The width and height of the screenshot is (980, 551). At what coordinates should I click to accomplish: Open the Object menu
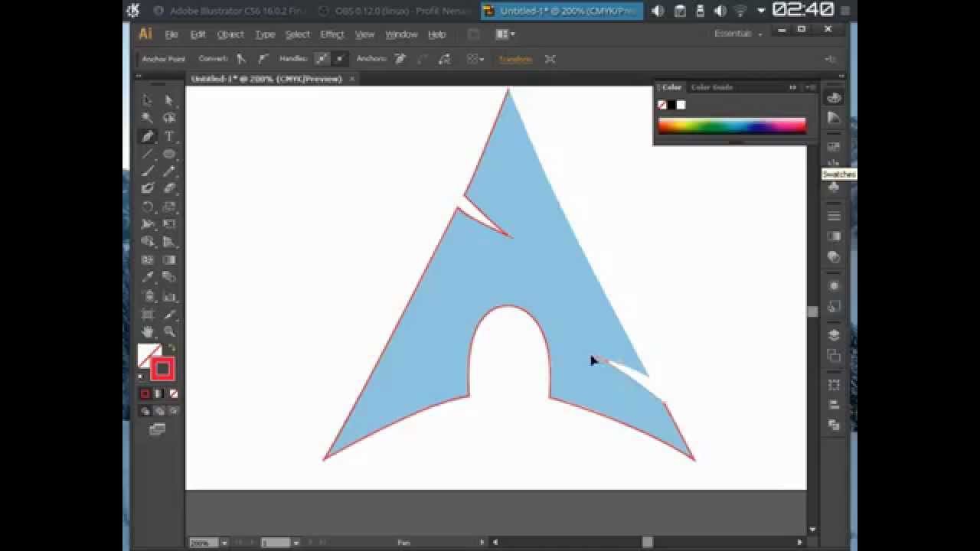tap(230, 34)
